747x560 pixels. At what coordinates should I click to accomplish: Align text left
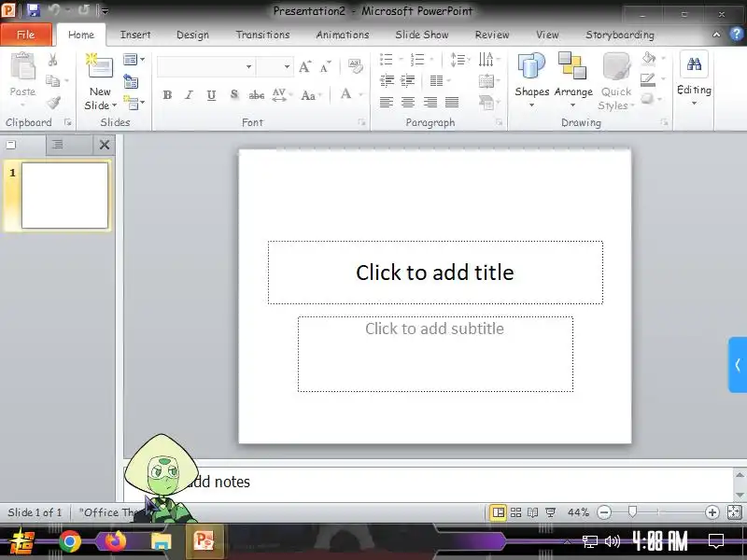pyautogui.click(x=387, y=102)
